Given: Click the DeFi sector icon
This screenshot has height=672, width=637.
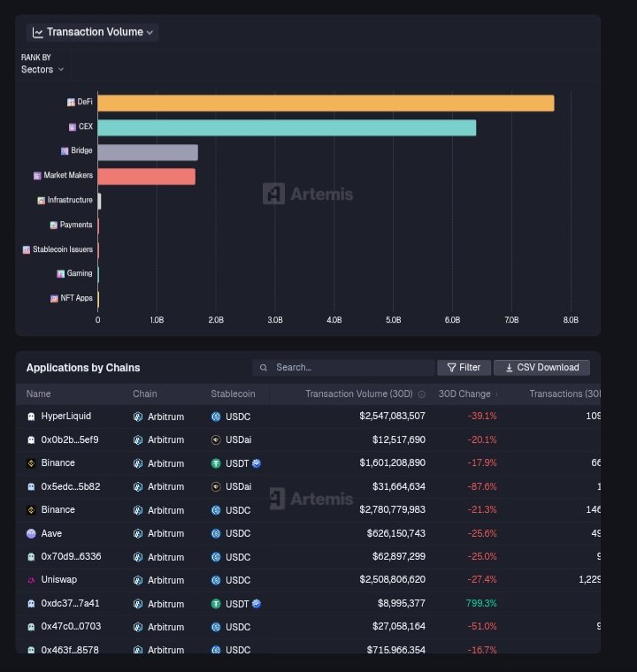Looking at the screenshot, I should click(71, 102).
